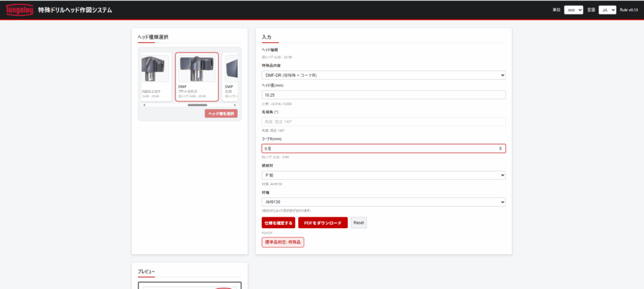
Task: Select the SMP drill head card
Action: [230, 77]
